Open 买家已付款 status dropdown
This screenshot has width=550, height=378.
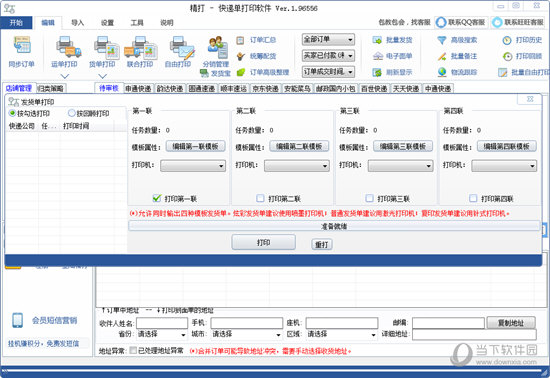pyautogui.click(x=328, y=55)
